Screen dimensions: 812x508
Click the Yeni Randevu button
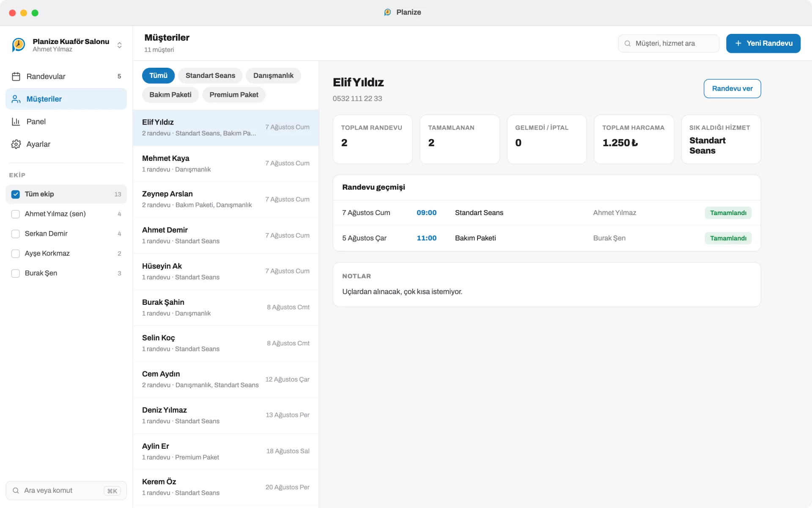[763, 43]
